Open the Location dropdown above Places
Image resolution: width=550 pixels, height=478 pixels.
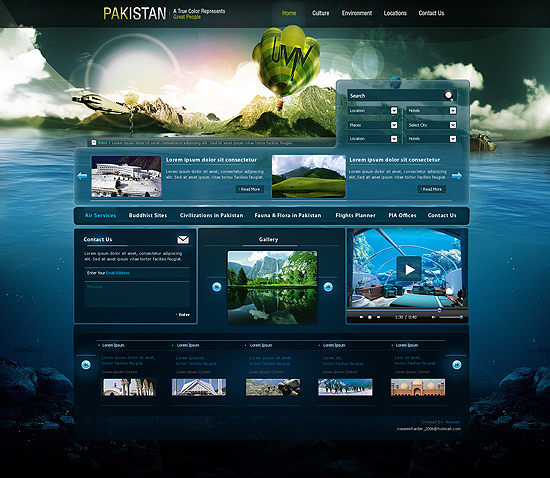point(373,110)
